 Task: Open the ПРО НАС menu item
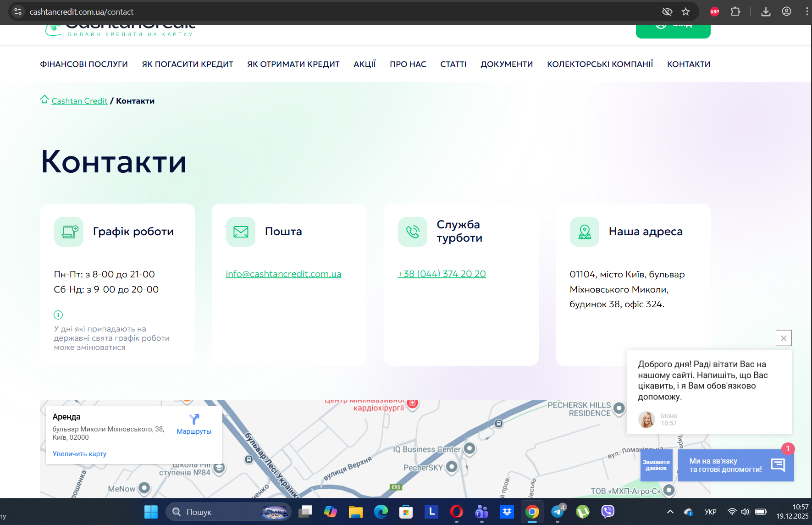(x=408, y=64)
